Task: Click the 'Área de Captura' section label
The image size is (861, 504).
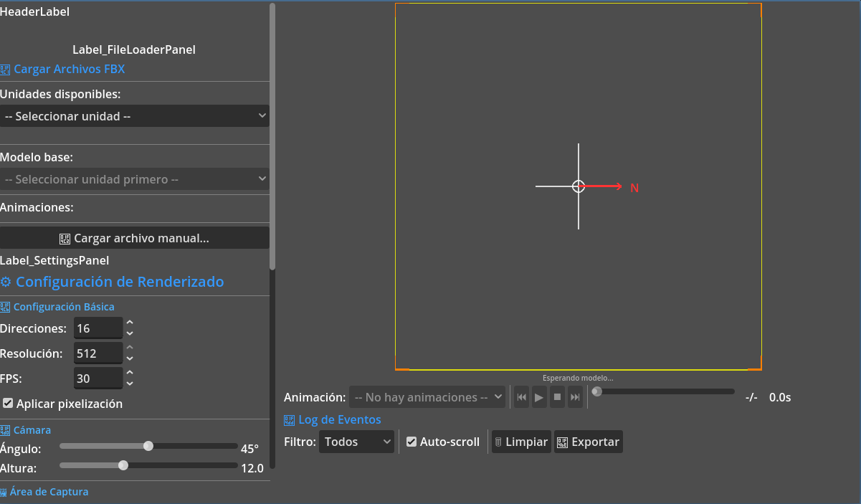Action: (x=49, y=492)
